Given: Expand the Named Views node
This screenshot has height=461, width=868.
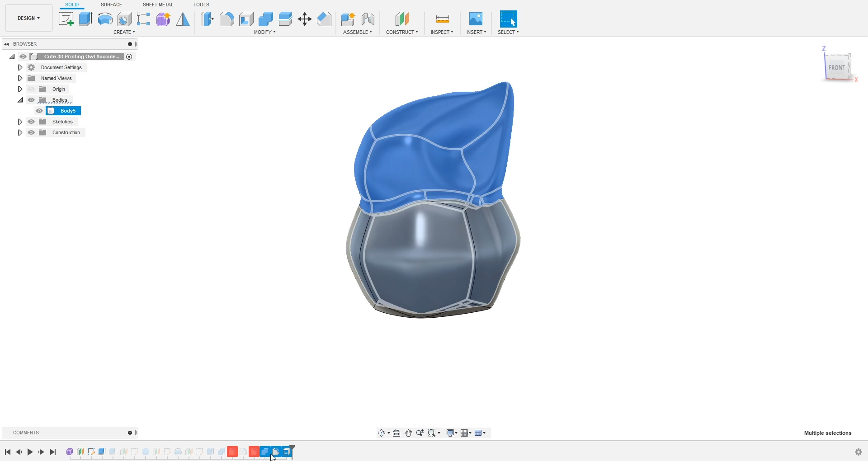Looking at the screenshot, I should coord(20,78).
